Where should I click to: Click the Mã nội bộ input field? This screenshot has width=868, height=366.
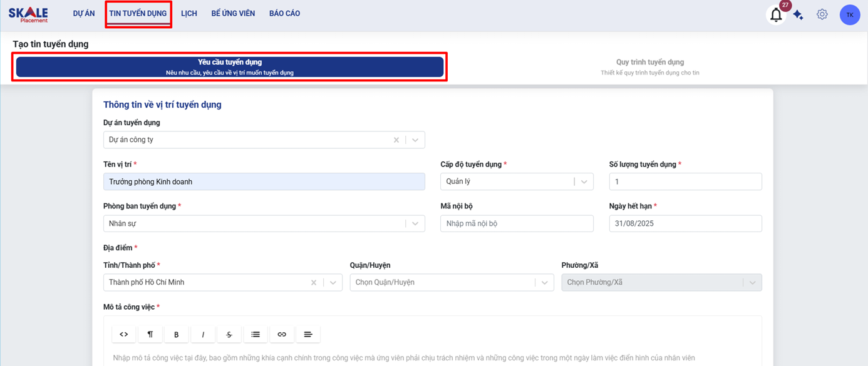coord(516,224)
